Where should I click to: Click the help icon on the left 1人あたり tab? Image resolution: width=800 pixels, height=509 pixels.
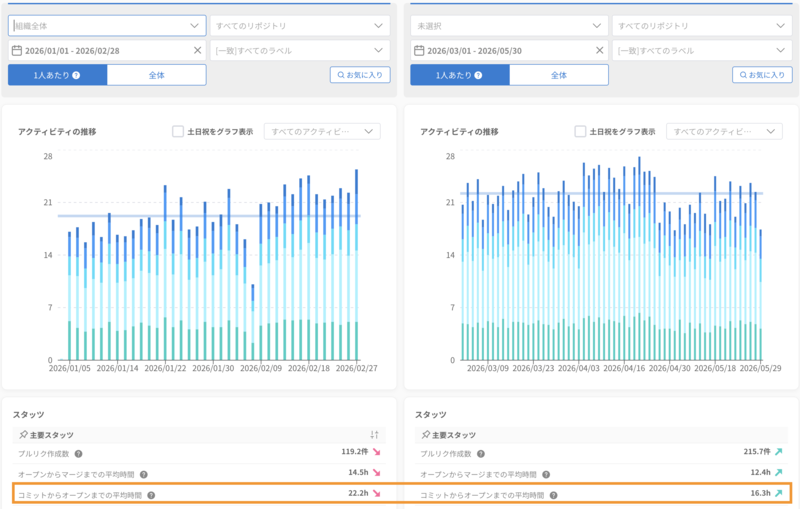76,75
